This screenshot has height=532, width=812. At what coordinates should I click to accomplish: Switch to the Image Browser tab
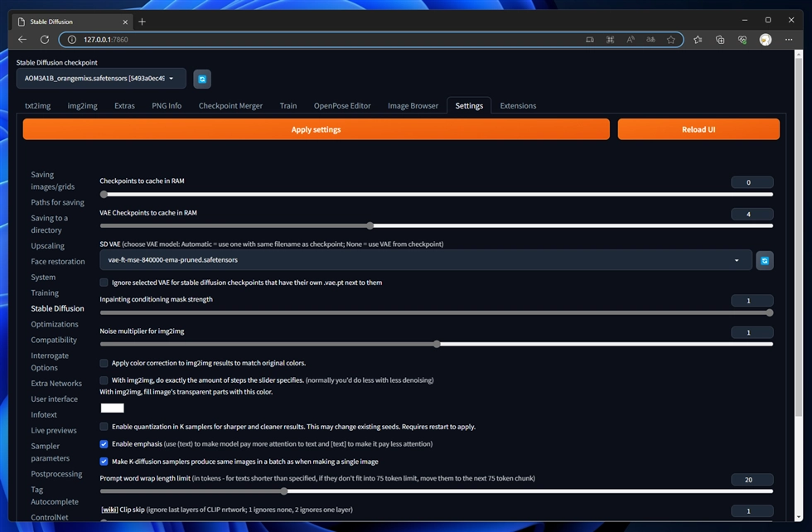413,106
